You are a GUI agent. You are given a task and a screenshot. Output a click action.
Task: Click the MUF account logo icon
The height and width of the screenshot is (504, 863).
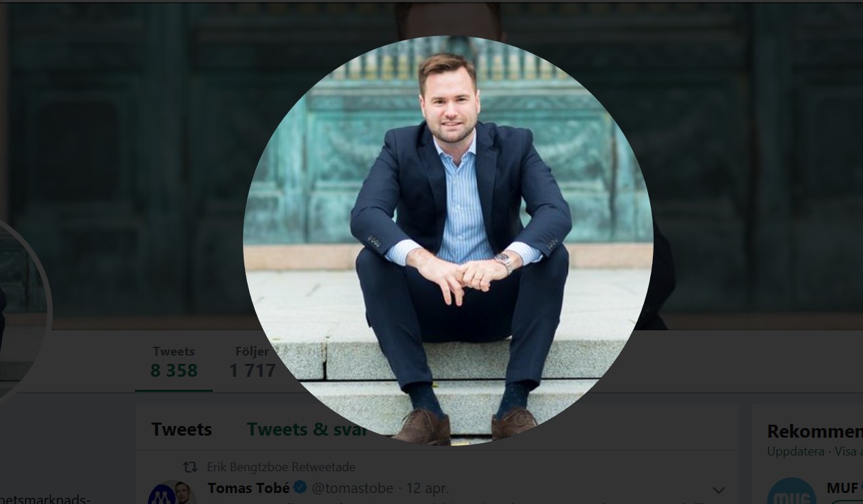pos(792,493)
